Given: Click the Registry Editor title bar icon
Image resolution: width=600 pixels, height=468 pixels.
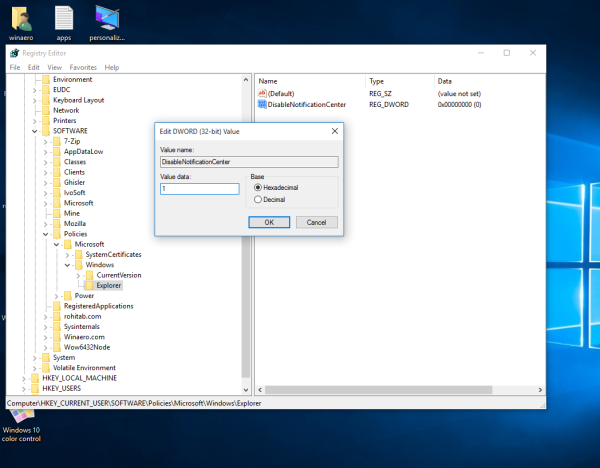Looking at the screenshot, I should click(15, 53).
